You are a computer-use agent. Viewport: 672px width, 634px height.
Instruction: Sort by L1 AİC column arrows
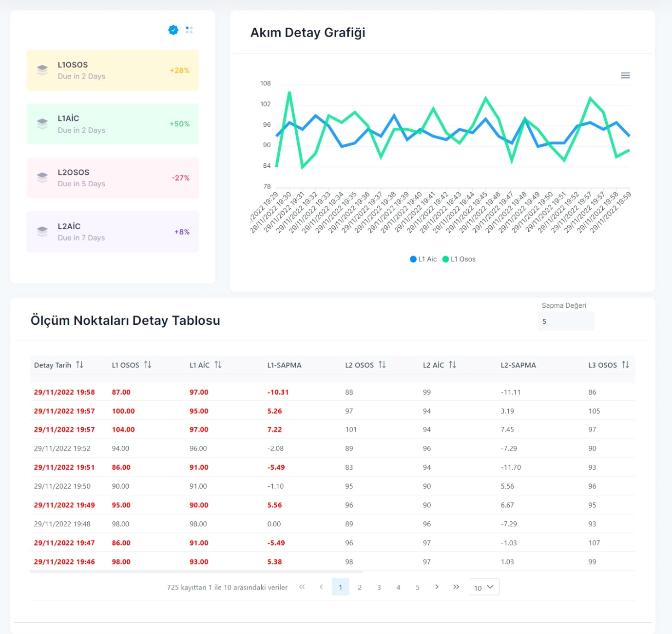coord(218,365)
